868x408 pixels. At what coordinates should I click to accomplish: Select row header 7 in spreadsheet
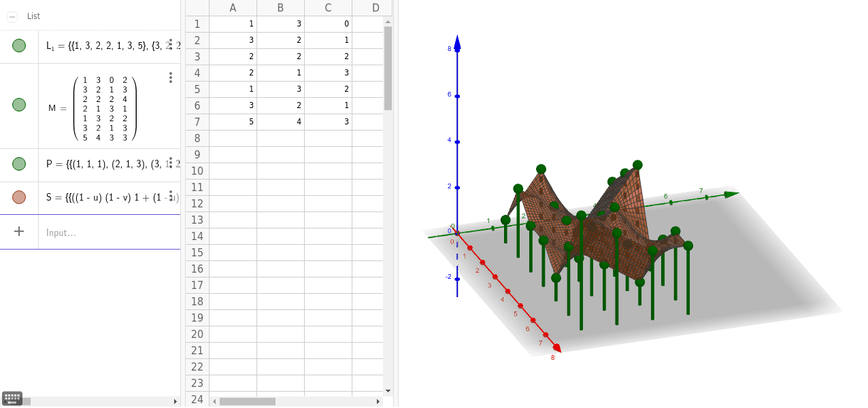point(197,122)
